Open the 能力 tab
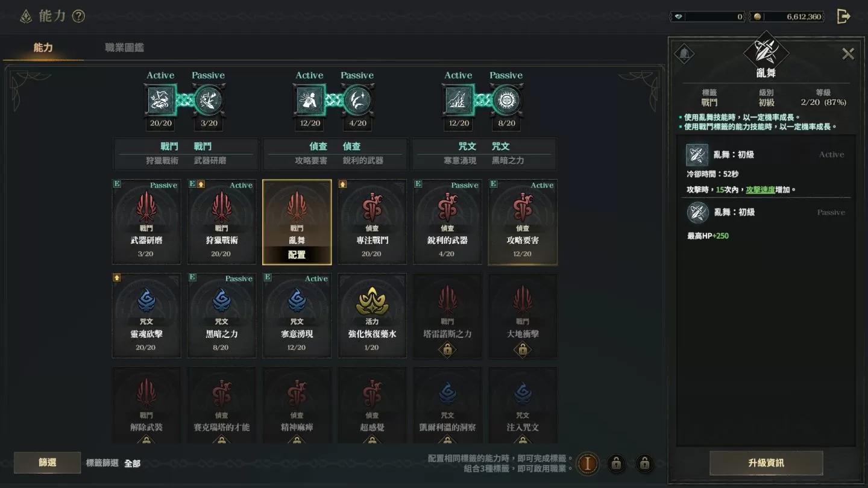This screenshot has height=488, width=868. pos(43,48)
